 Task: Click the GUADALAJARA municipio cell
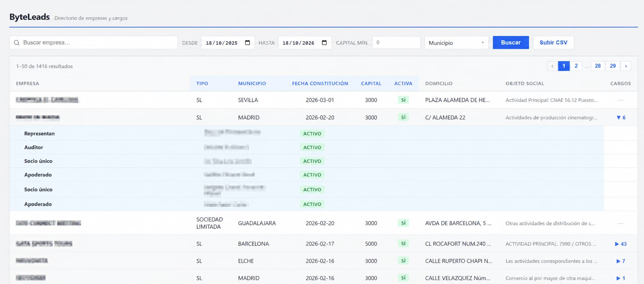pos(257,223)
